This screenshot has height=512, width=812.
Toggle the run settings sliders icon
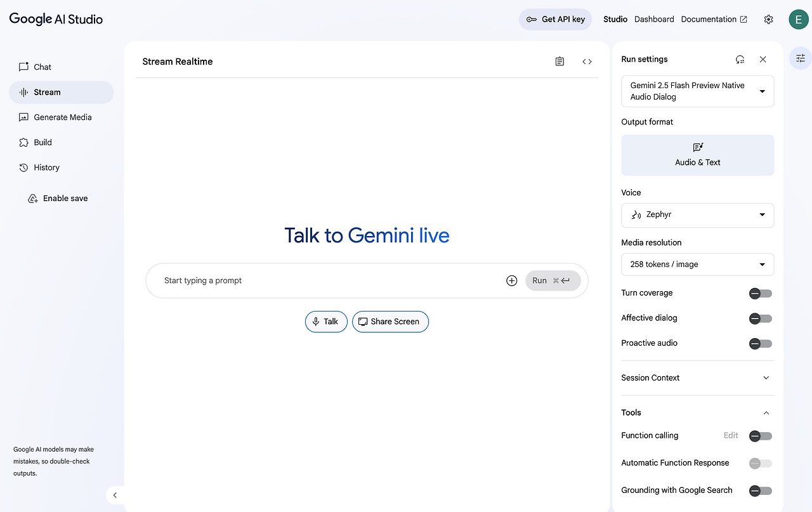(x=801, y=58)
